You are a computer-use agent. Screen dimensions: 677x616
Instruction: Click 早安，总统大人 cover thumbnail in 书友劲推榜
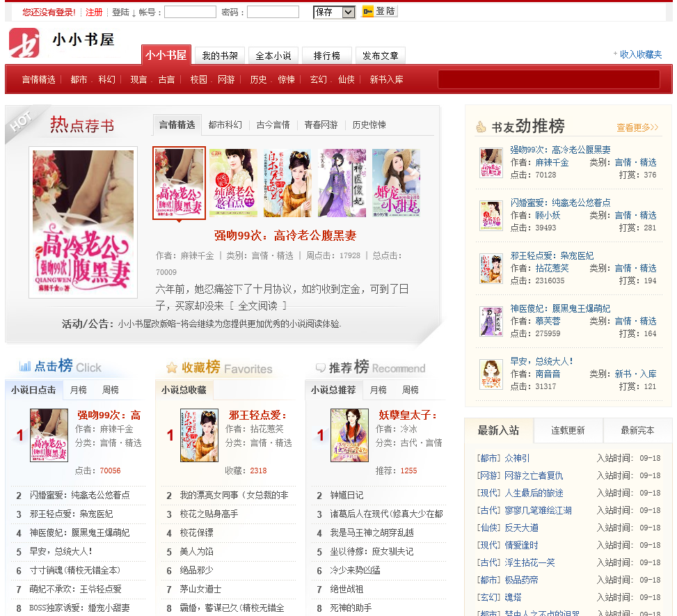491,374
